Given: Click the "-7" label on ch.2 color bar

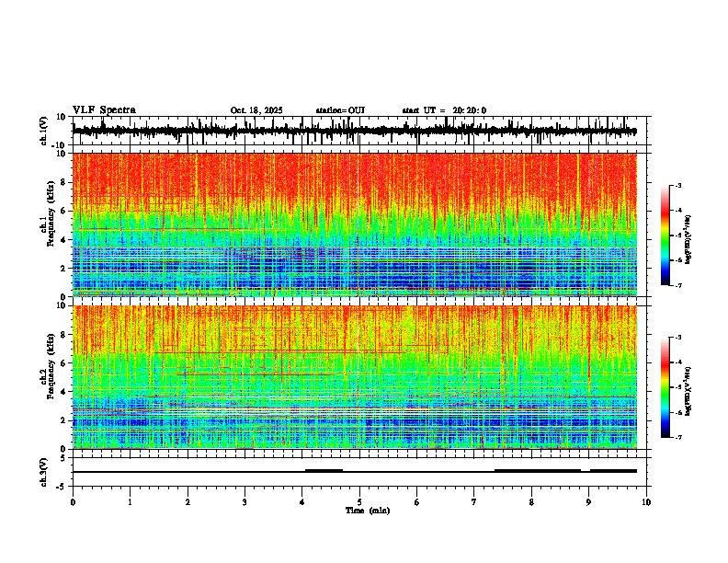Looking at the screenshot, I should click(x=678, y=438).
